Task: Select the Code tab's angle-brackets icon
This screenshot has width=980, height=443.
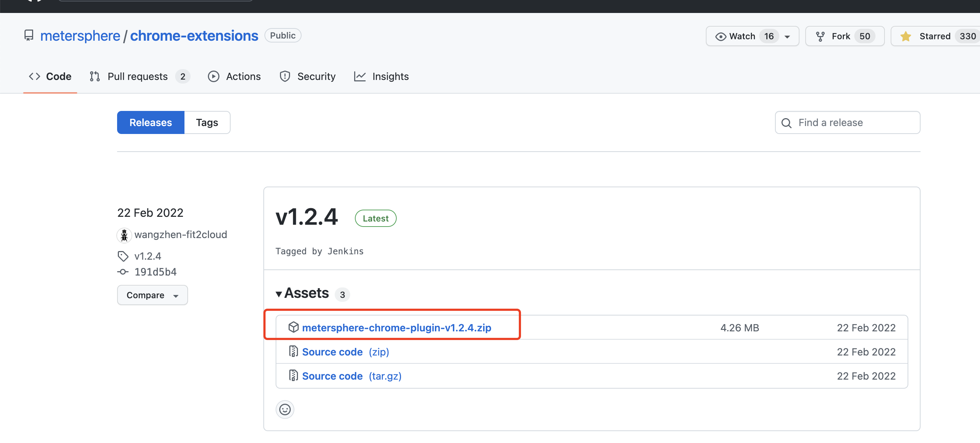Action: pos(34,76)
